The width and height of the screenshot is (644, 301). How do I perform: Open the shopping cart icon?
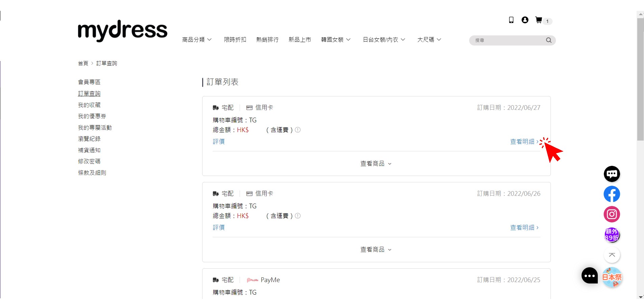coord(539,20)
